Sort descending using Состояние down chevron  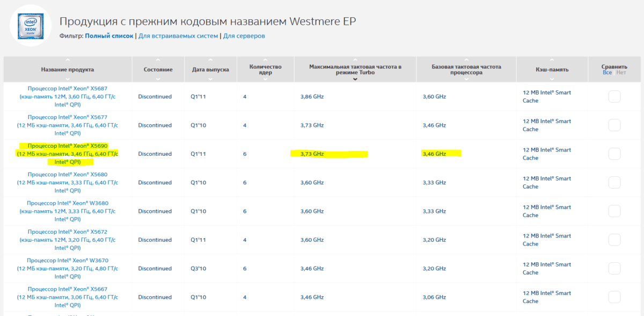[158, 79]
